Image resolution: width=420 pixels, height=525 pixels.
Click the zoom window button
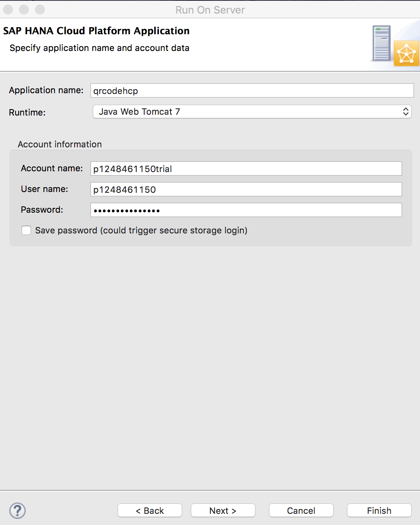[x=40, y=10]
